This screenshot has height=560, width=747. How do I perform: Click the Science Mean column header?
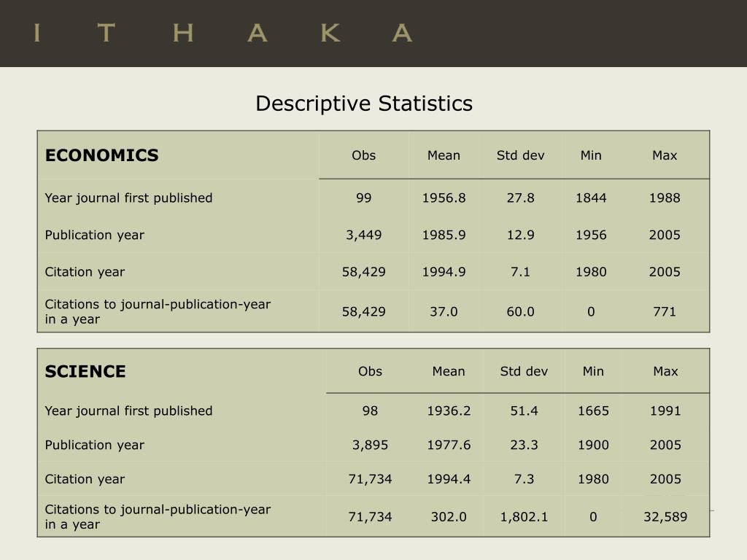click(449, 371)
